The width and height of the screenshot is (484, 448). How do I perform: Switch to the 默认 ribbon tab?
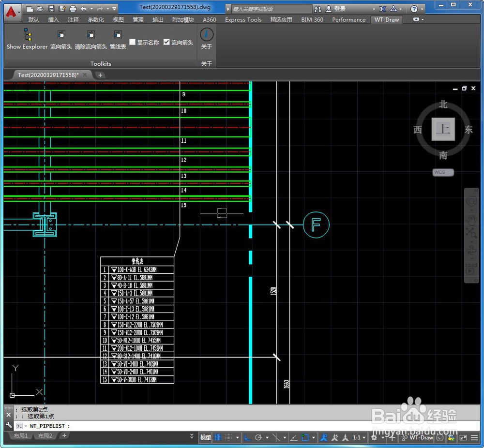34,19
